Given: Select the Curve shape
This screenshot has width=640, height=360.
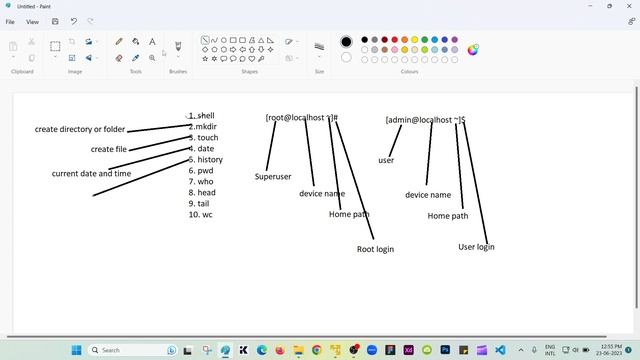Looking at the screenshot, I should 214,40.
